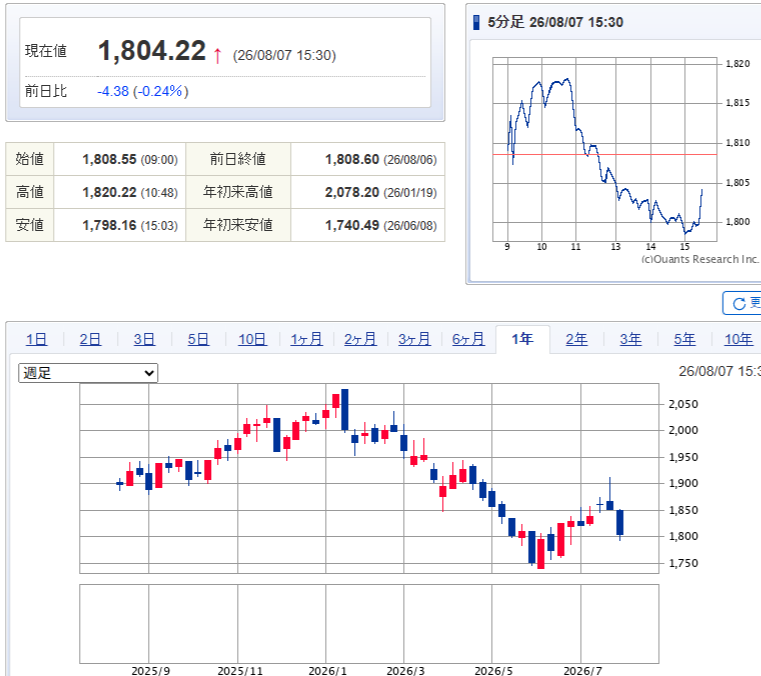Image resolution: width=761 pixels, height=676 pixels.
Task: Switch chart to 1日 period
Action: [x=36, y=339]
